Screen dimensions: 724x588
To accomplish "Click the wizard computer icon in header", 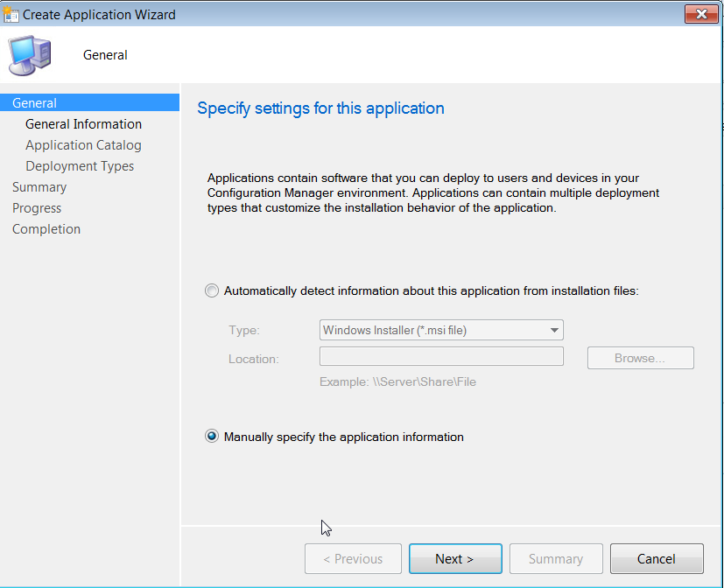I will click(30, 55).
